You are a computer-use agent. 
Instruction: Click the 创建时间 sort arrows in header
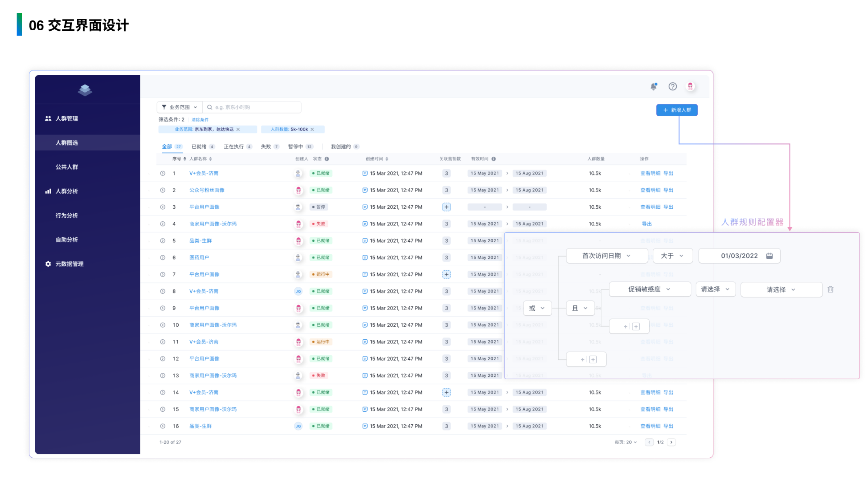point(387,159)
